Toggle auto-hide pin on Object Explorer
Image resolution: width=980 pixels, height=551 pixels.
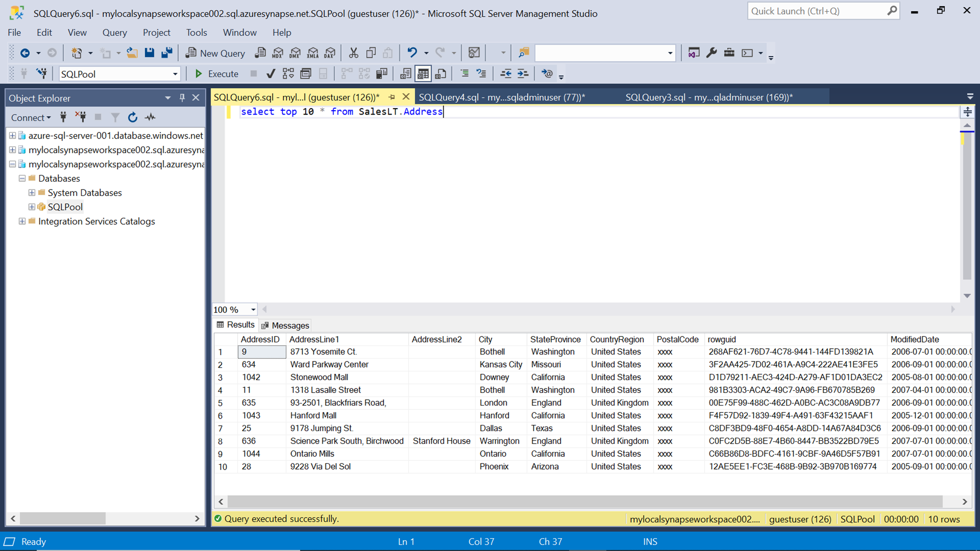[182, 98]
